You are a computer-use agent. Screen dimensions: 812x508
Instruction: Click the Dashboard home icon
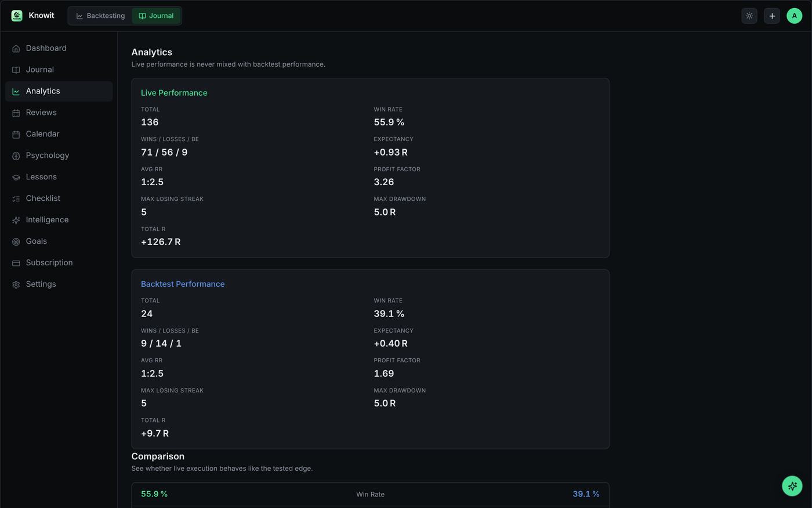[16, 49]
